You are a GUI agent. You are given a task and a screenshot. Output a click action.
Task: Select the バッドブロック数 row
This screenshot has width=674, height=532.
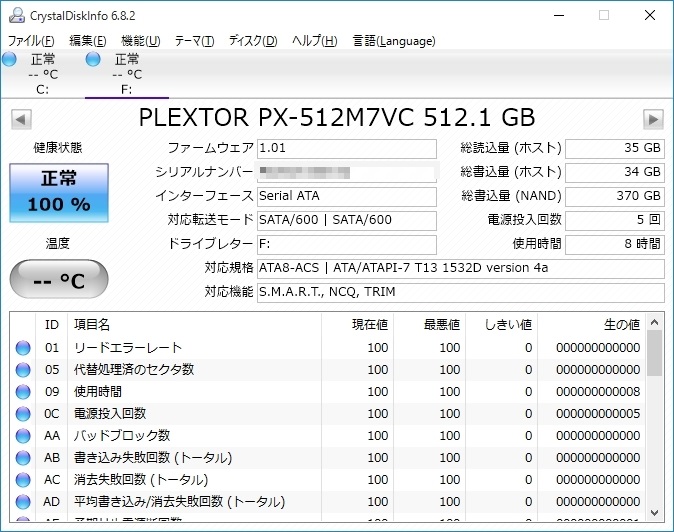pos(327,436)
